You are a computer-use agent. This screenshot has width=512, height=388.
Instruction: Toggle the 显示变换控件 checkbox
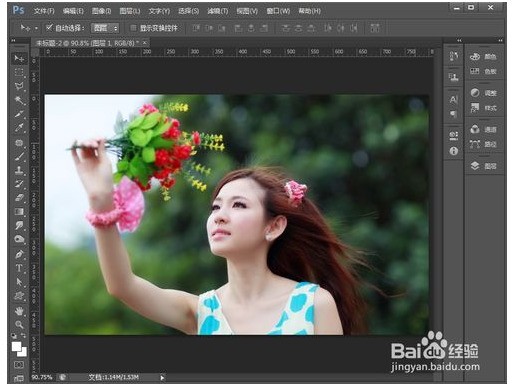[133, 28]
